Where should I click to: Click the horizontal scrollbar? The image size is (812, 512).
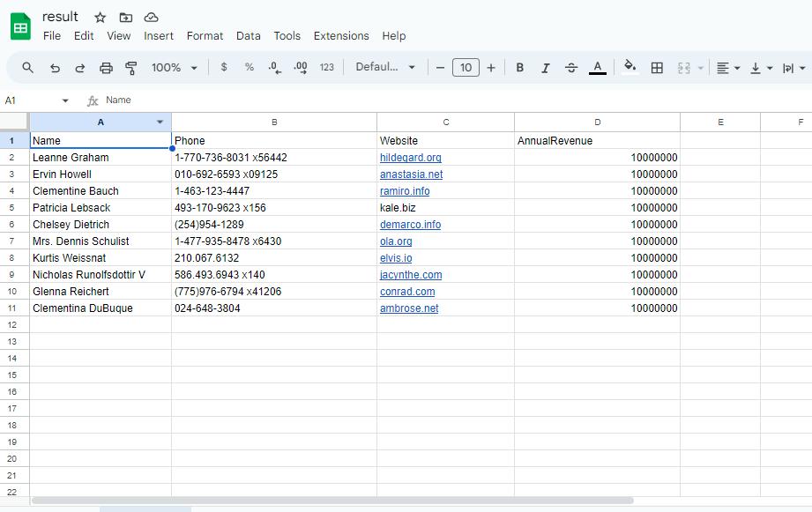point(332,501)
